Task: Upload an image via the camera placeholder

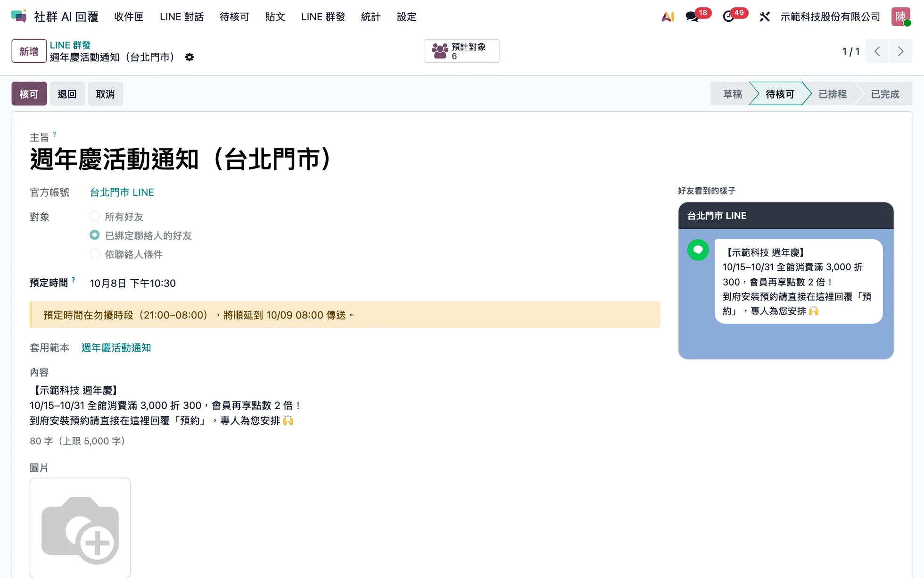Action: coord(80,528)
